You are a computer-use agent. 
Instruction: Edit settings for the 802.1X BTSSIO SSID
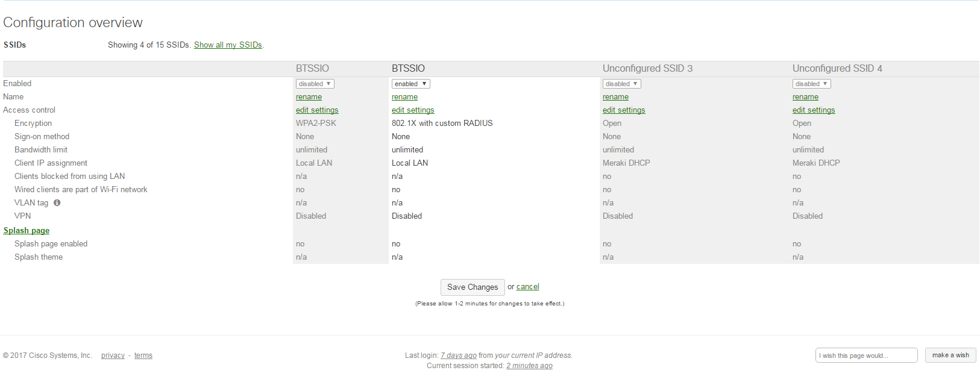point(413,110)
